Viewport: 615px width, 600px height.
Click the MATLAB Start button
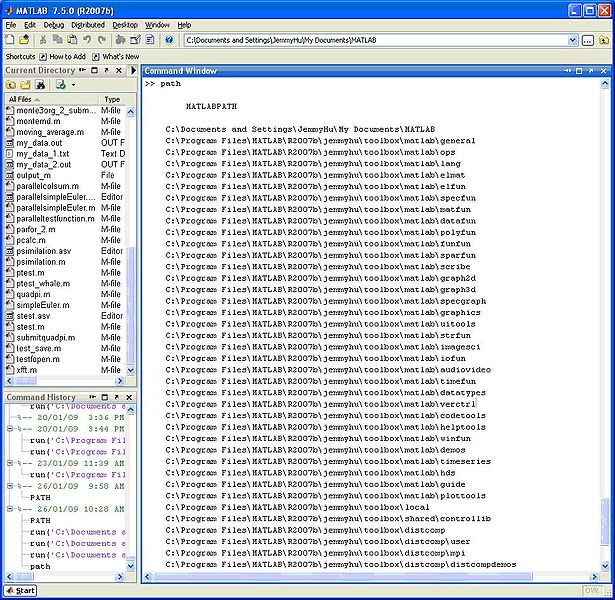tap(20, 591)
